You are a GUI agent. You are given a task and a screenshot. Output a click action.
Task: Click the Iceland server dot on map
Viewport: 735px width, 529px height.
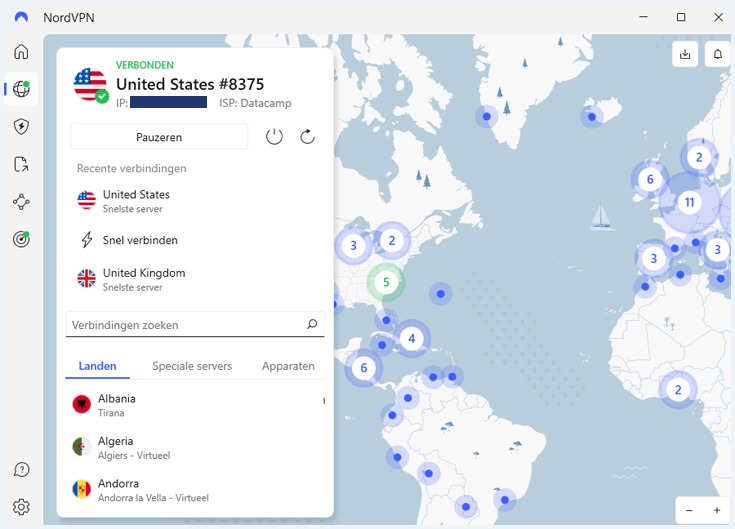click(x=592, y=117)
